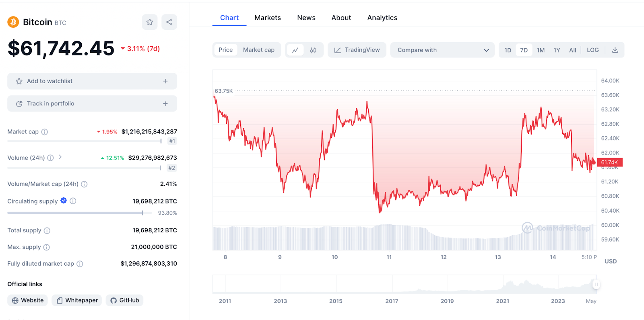Click the $61,742.45 price text
The image size is (644, 320).
point(61,48)
